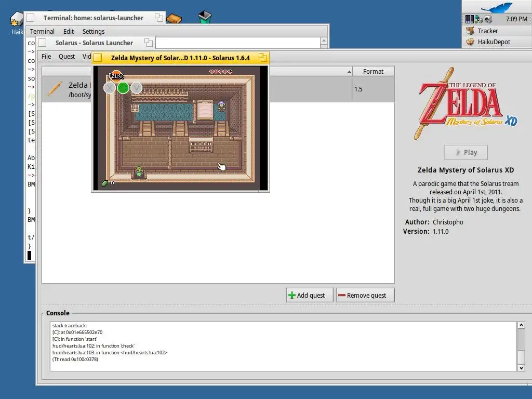This screenshot has height=399, width=532.
Task: Click the Terminal scrollbar up arrow
Action: pos(324,41)
